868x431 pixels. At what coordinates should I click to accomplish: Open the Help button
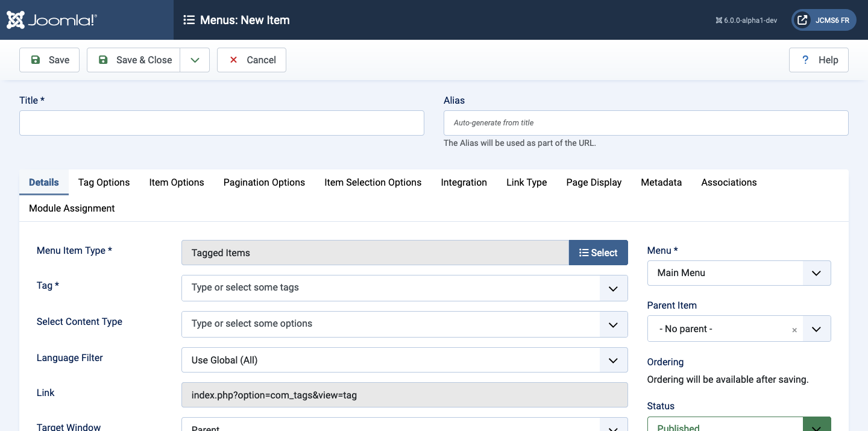click(x=819, y=60)
